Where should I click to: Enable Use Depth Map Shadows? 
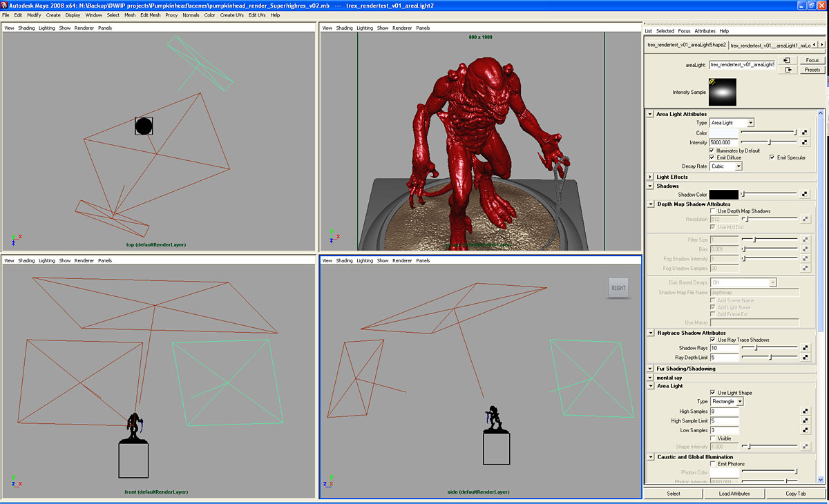713,211
